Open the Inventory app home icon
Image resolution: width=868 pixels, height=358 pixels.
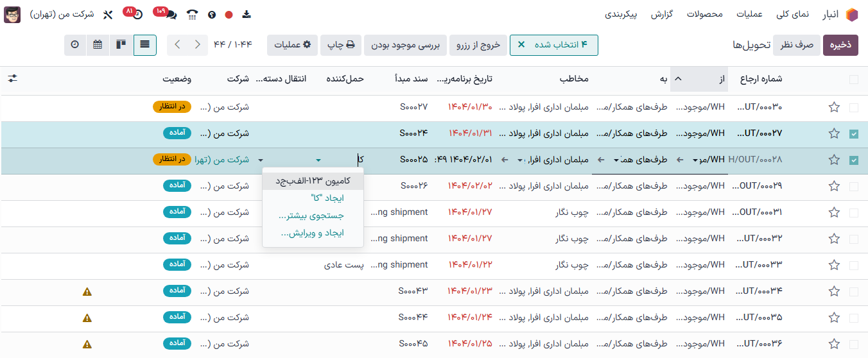point(851,14)
